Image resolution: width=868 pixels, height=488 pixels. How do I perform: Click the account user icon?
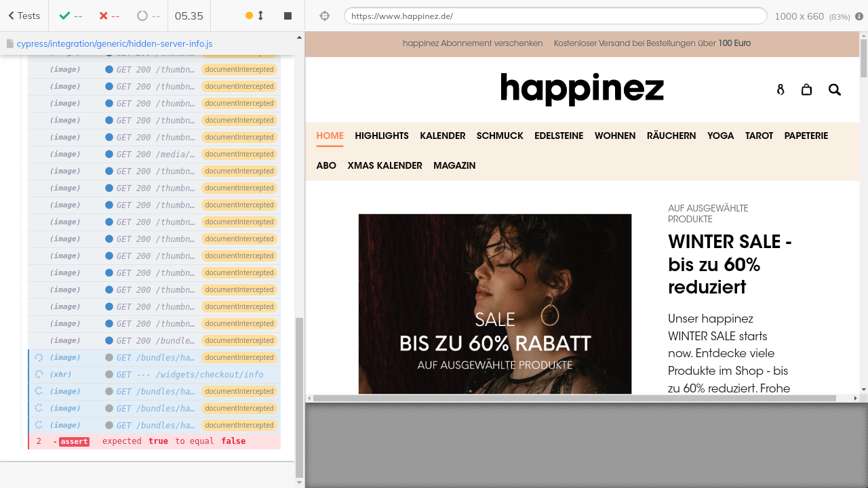[x=780, y=89]
